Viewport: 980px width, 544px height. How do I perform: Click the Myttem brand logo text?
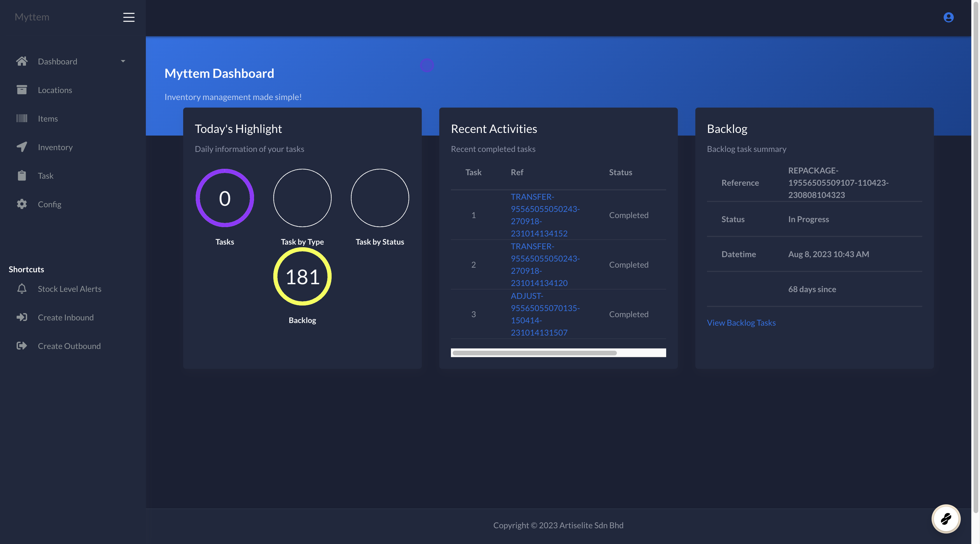[x=32, y=17]
